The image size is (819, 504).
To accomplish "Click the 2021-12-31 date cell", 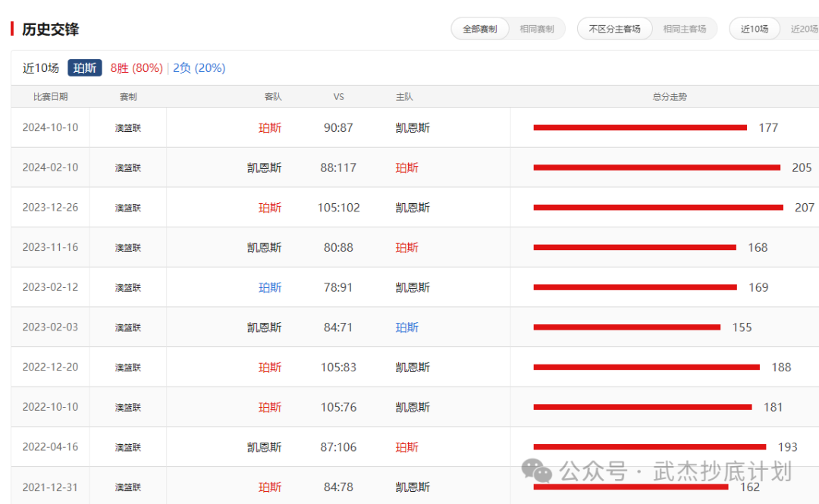I will click(x=50, y=487).
